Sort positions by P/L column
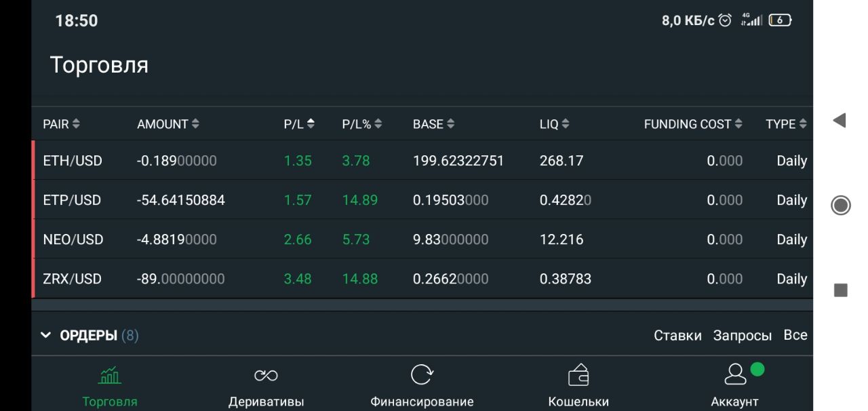 299,124
